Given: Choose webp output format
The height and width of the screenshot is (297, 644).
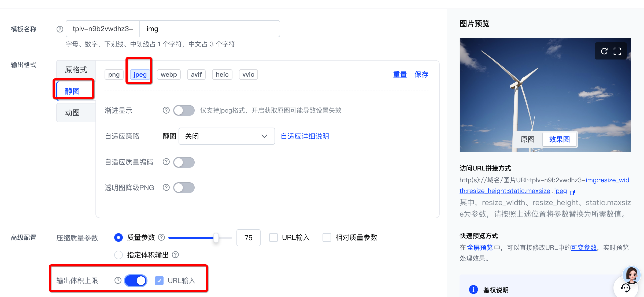Looking at the screenshot, I should coord(169,75).
